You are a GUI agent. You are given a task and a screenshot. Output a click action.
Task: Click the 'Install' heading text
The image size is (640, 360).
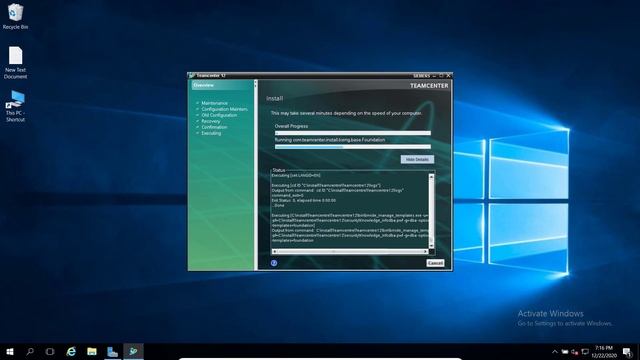click(x=274, y=98)
